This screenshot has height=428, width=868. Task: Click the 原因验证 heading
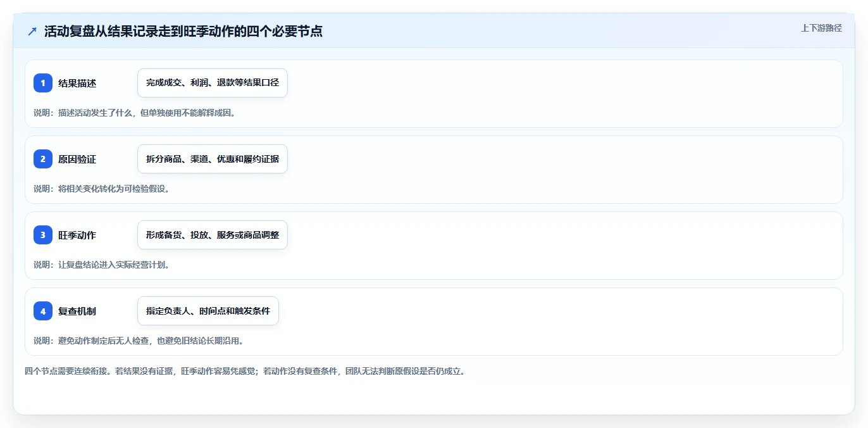(77, 159)
